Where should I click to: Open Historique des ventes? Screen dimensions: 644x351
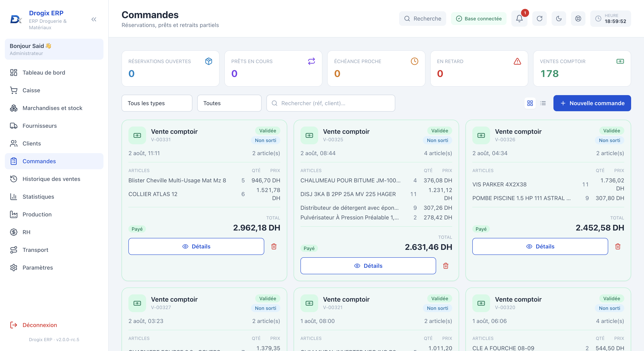coord(54,179)
